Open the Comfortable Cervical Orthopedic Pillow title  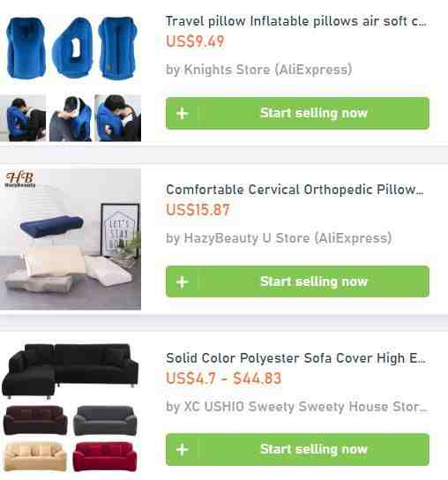click(x=295, y=190)
